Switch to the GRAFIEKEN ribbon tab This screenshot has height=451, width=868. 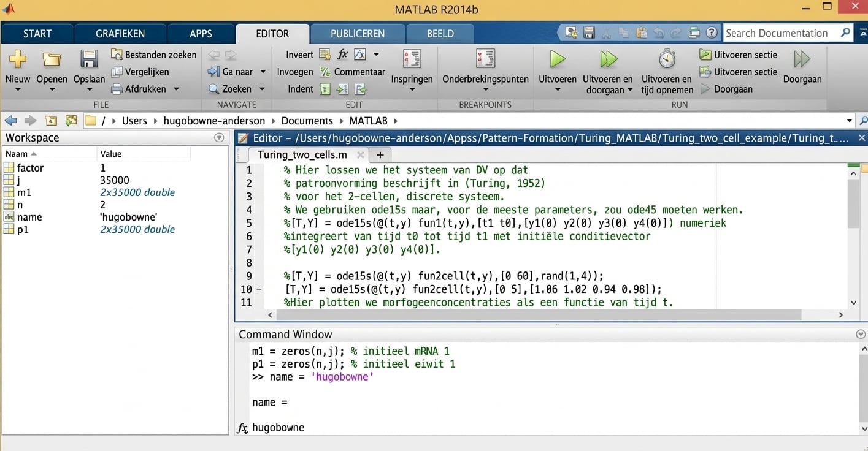[120, 34]
